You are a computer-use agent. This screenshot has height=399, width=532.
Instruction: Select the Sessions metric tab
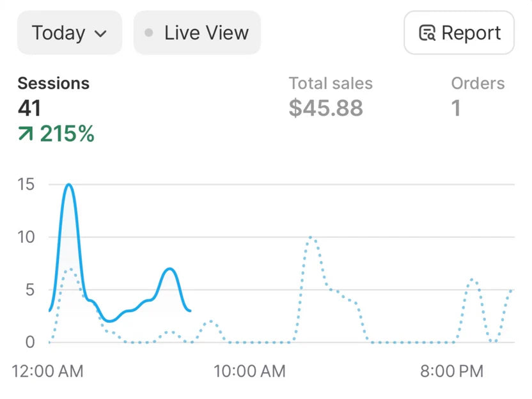pos(53,83)
